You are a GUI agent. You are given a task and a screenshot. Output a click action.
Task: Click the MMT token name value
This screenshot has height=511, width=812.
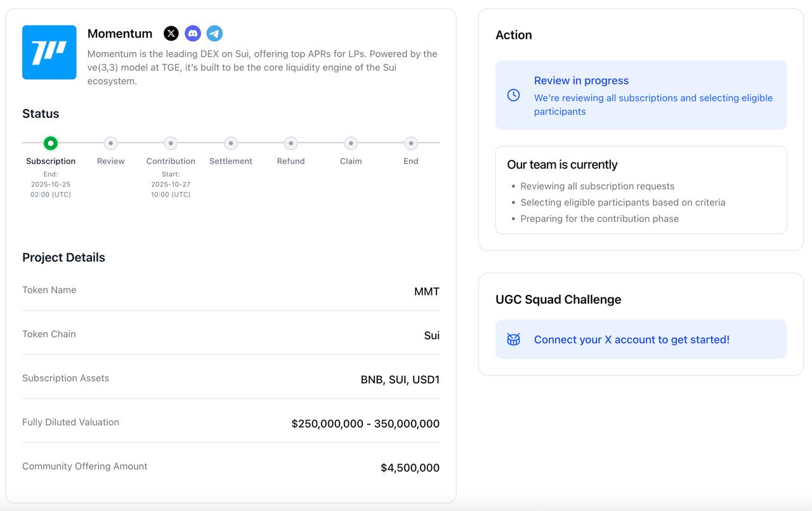426,292
